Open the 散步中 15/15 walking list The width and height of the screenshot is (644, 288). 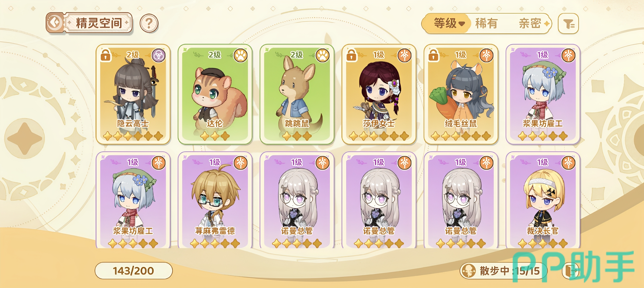[503, 271]
